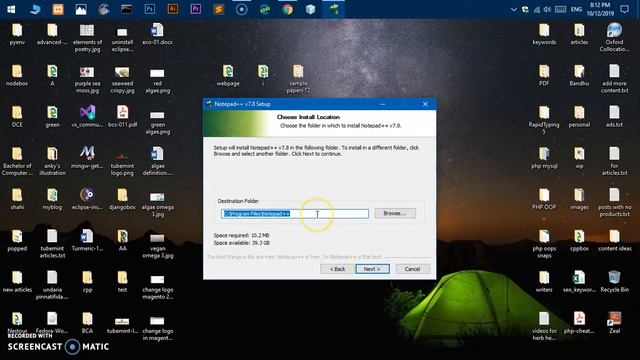Screen dimensions: 640x360
Task: Select the djangobox folder icon
Action: pos(122,199)
